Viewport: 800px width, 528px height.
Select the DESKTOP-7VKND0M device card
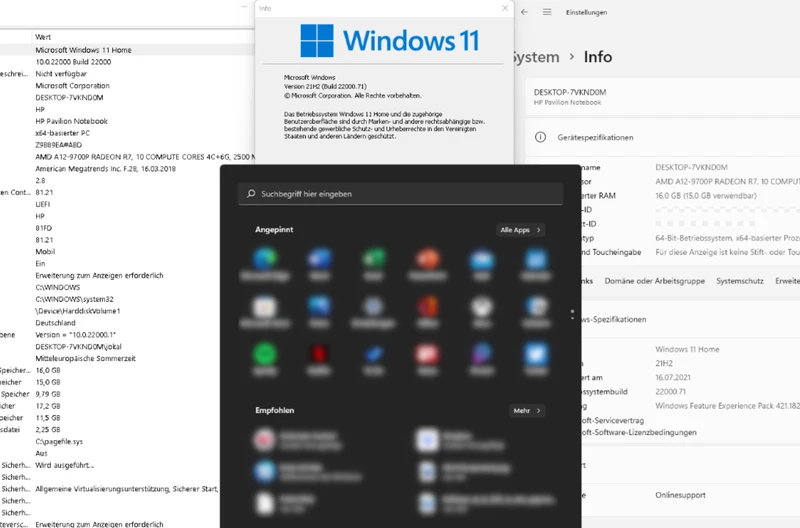pos(663,96)
